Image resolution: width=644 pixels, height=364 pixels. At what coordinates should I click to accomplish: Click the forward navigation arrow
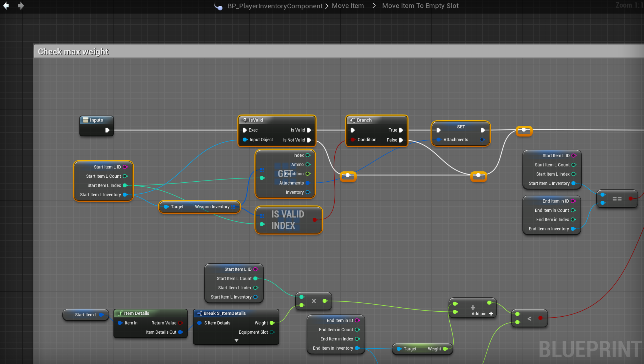pyautogui.click(x=21, y=5)
